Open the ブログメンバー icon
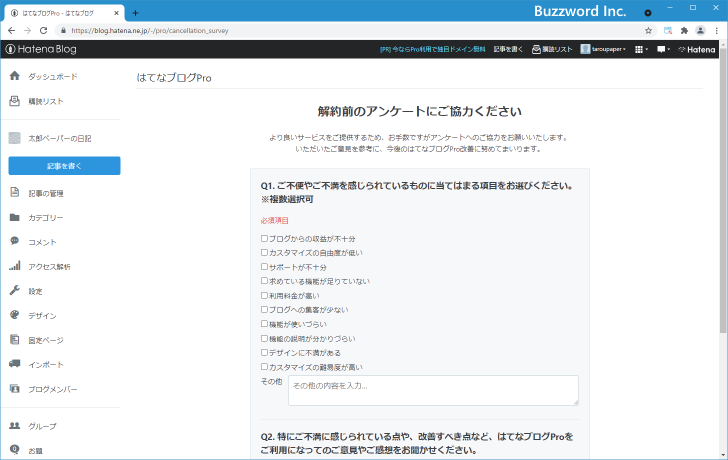Viewport: 728px width, 460px height. click(14, 389)
